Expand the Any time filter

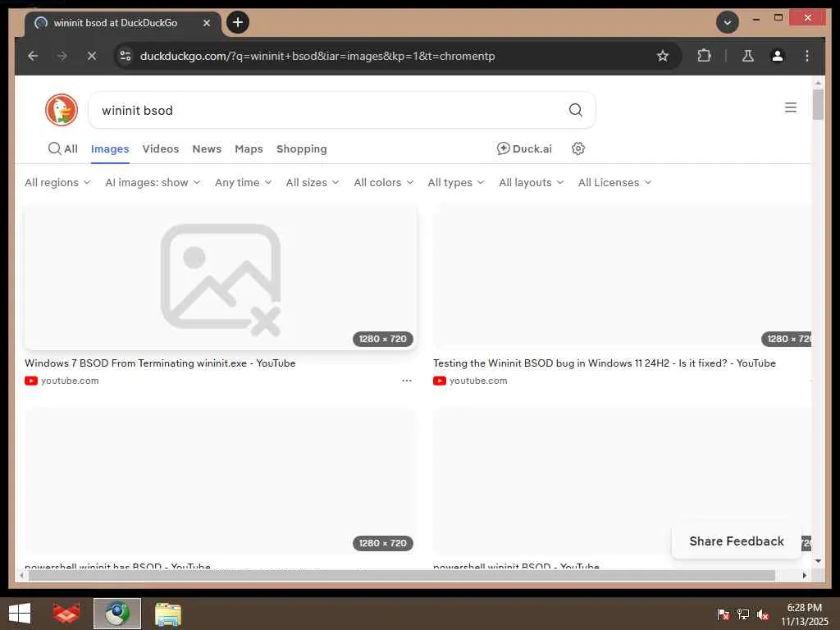243,183
